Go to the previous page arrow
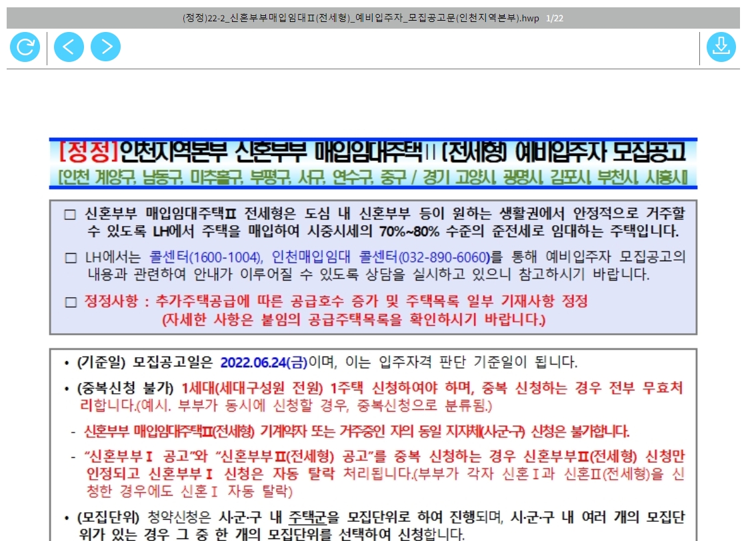This screenshot has height=541, width=756. [x=69, y=47]
